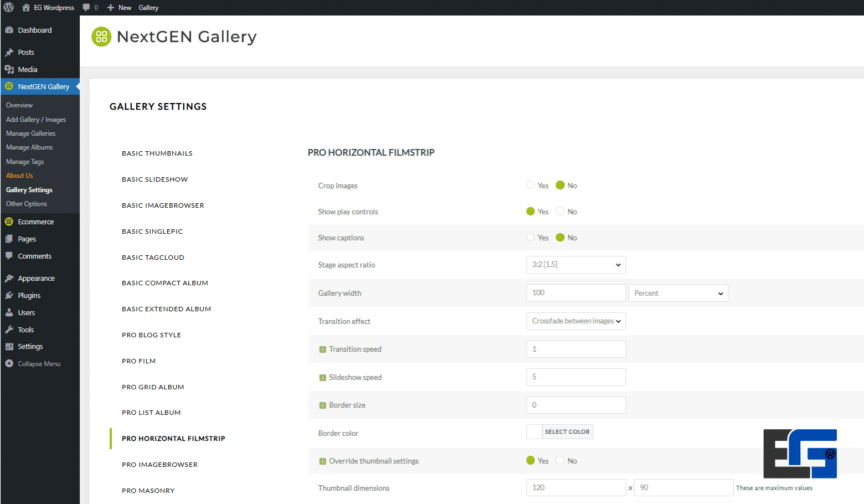Switch to the Pro Masonry settings tab
Viewport: 864px width, 504px height.
click(148, 491)
